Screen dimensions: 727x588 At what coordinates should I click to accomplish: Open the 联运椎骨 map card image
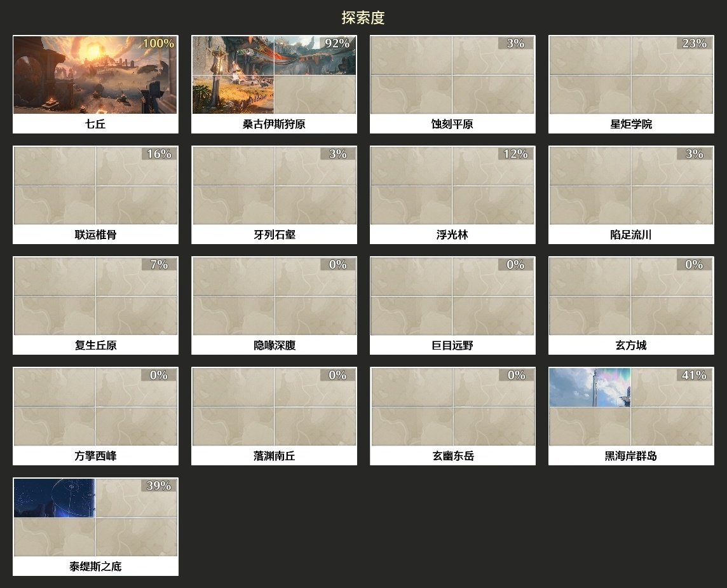tap(95, 186)
